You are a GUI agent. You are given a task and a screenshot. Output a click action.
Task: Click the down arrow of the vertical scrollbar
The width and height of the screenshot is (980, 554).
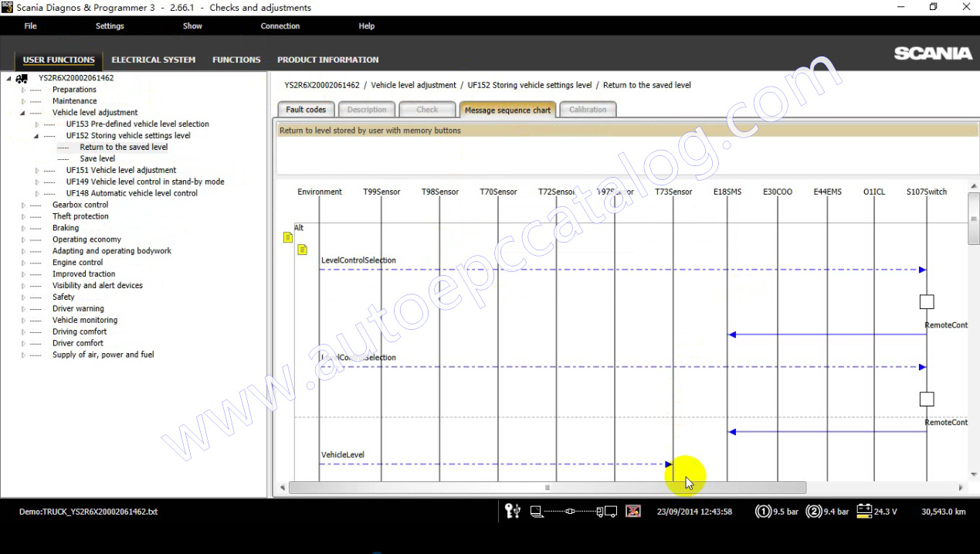click(x=973, y=474)
